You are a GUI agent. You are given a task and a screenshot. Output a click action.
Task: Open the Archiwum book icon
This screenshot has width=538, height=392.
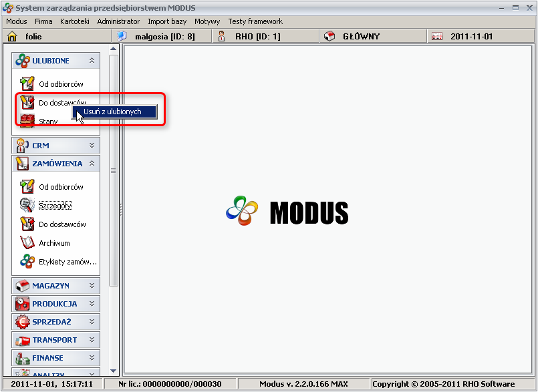click(27, 242)
